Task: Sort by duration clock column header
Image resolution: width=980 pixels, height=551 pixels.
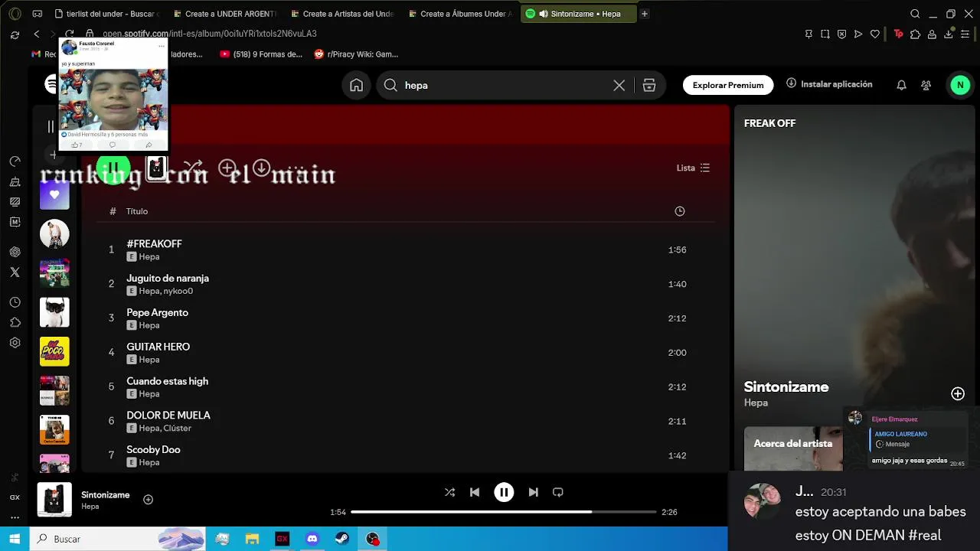Action: [x=680, y=211]
